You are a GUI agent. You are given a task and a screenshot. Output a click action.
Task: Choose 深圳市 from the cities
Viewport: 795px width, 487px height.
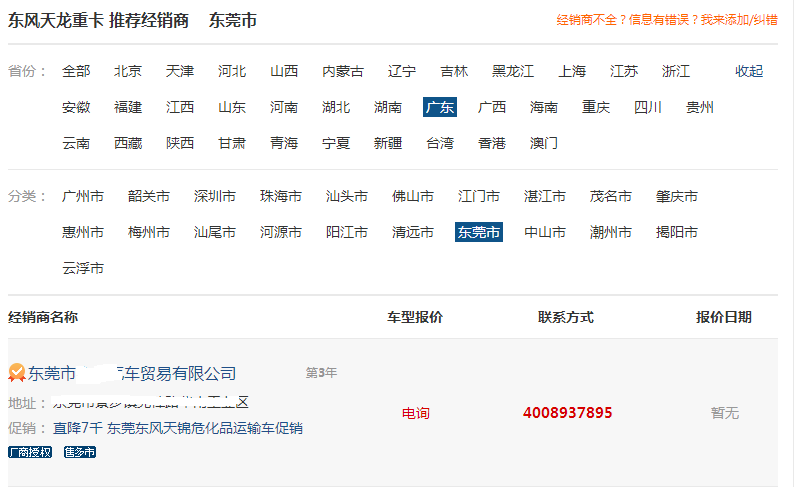[215, 196]
